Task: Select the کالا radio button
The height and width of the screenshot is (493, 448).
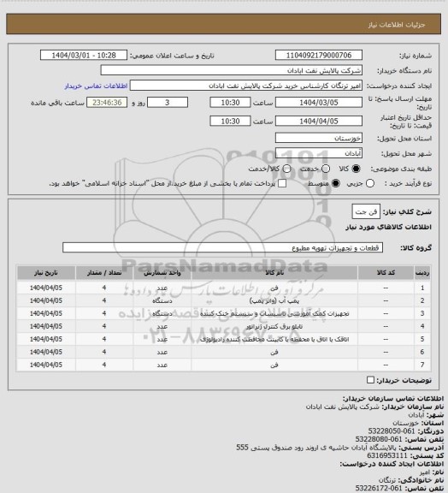Action: click(x=356, y=169)
